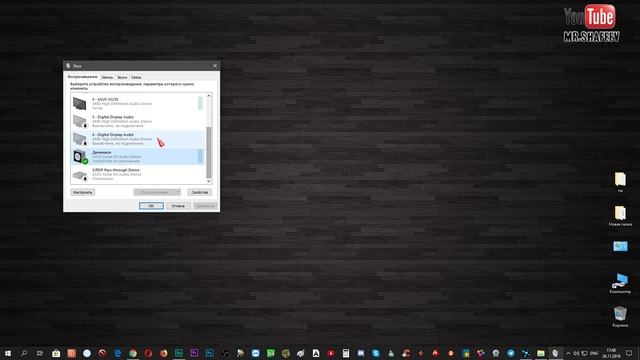Screen dimensions: 640x360
Task: Go to the Связь tab
Action: point(136,77)
